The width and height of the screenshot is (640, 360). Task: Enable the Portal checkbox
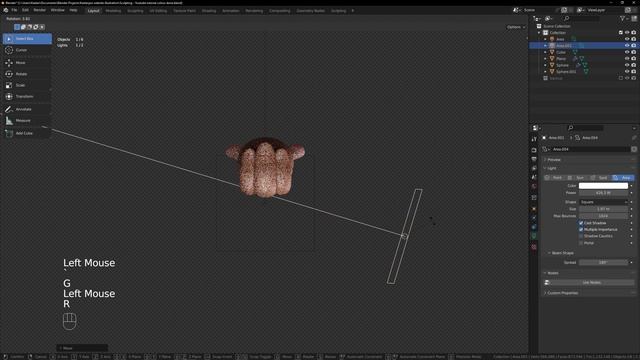pyautogui.click(x=581, y=243)
